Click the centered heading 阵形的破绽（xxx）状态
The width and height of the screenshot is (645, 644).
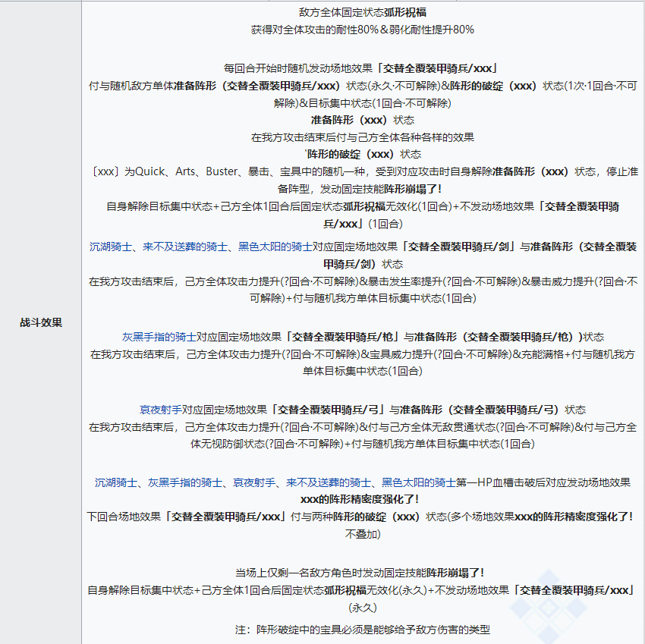coord(363,154)
